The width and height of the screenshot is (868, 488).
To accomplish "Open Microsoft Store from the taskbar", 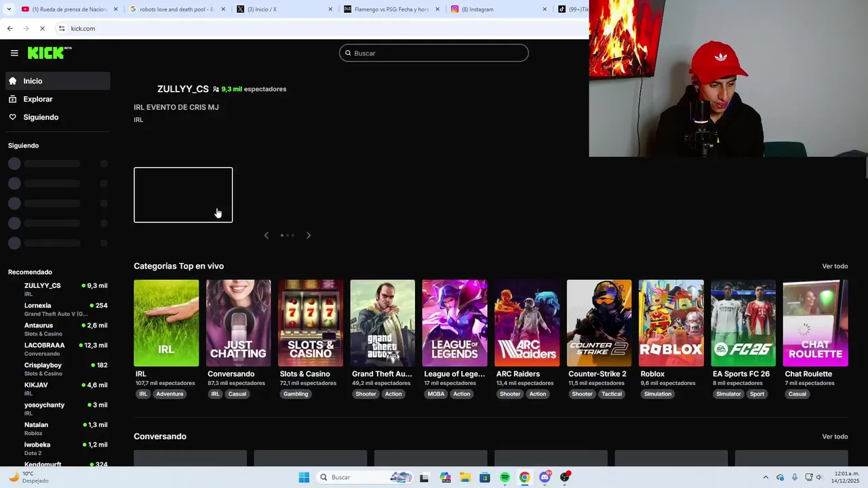I will point(484,477).
